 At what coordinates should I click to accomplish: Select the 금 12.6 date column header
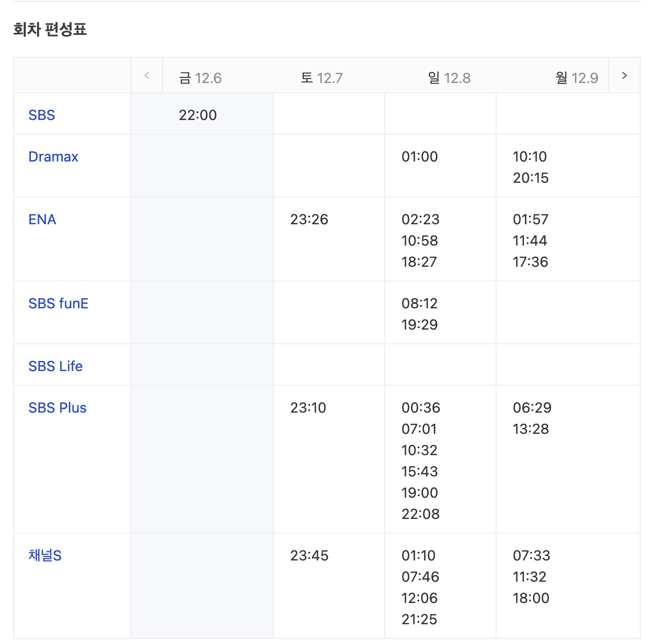point(199,77)
